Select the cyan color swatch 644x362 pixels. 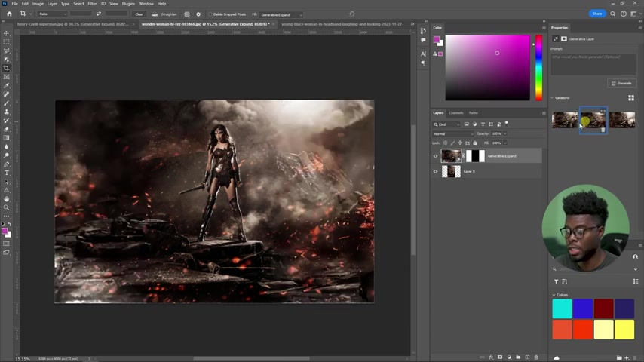click(x=562, y=308)
